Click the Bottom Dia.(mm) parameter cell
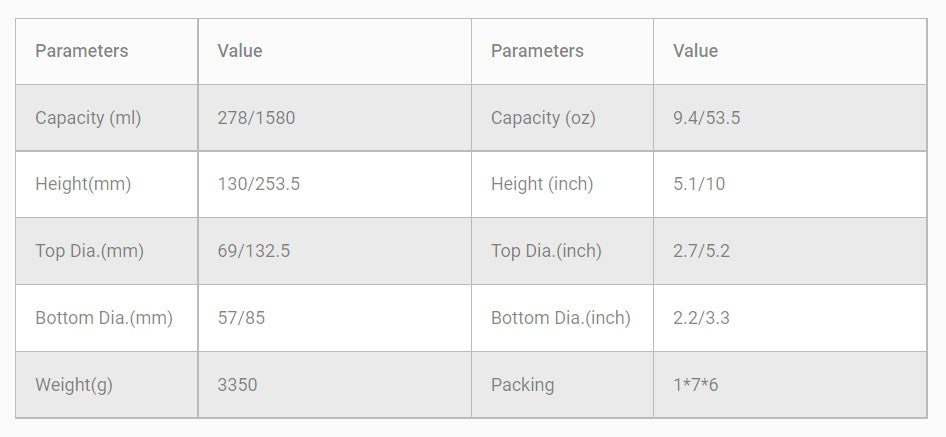The height and width of the screenshot is (437, 946). coord(104,318)
